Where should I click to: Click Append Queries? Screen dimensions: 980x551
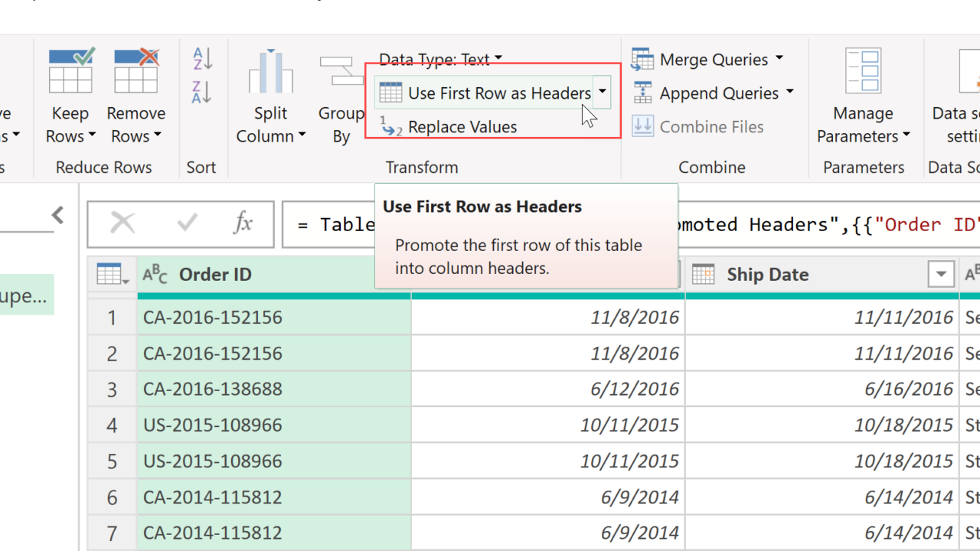click(718, 93)
